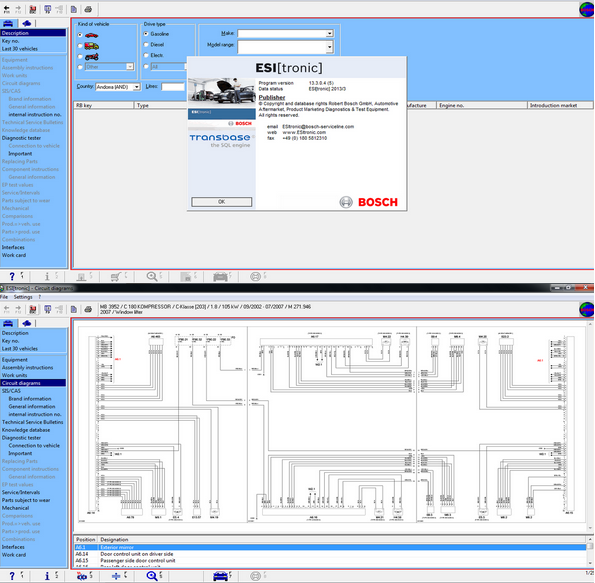Click the blue plus F4 icon in the Circuit diagrams window
This screenshot has width=595, height=583.
coord(116,576)
